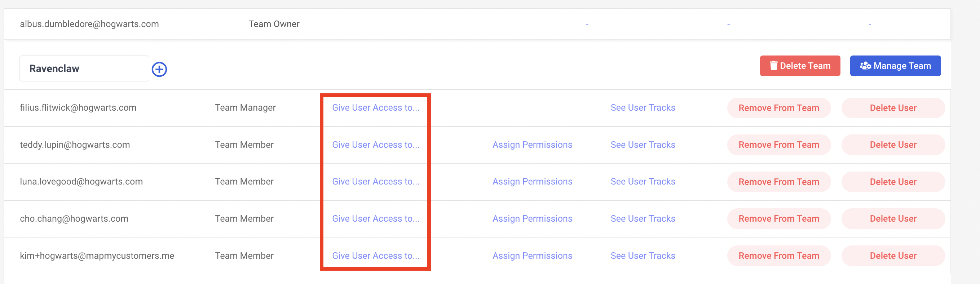Give User Access for filius.flitwick
The width and height of the screenshot is (980, 284).
(376, 108)
